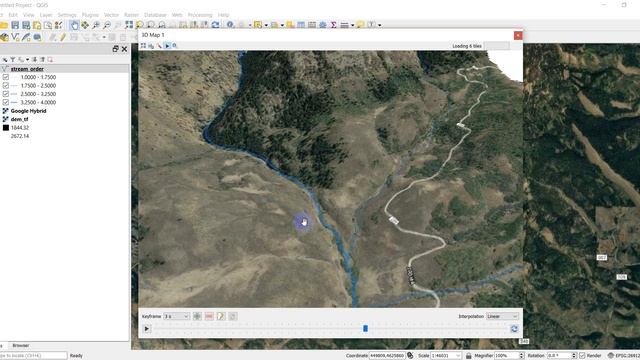The image size is (640, 360).
Task: Click the loop animation icon beside timeline
Action: tap(514, 329)
